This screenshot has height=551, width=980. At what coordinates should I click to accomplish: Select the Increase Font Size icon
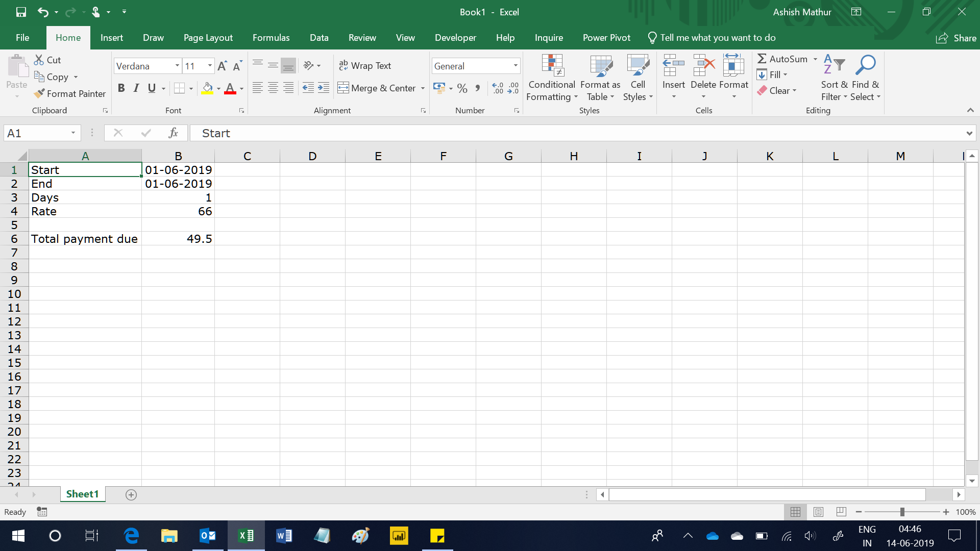222,65
